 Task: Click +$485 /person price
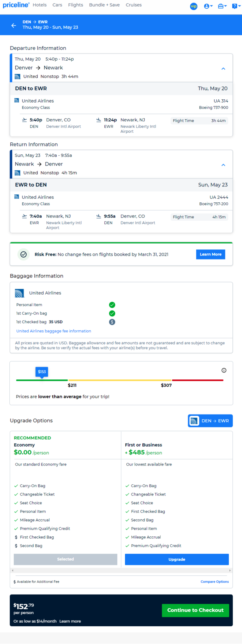(x=143, y=452)
